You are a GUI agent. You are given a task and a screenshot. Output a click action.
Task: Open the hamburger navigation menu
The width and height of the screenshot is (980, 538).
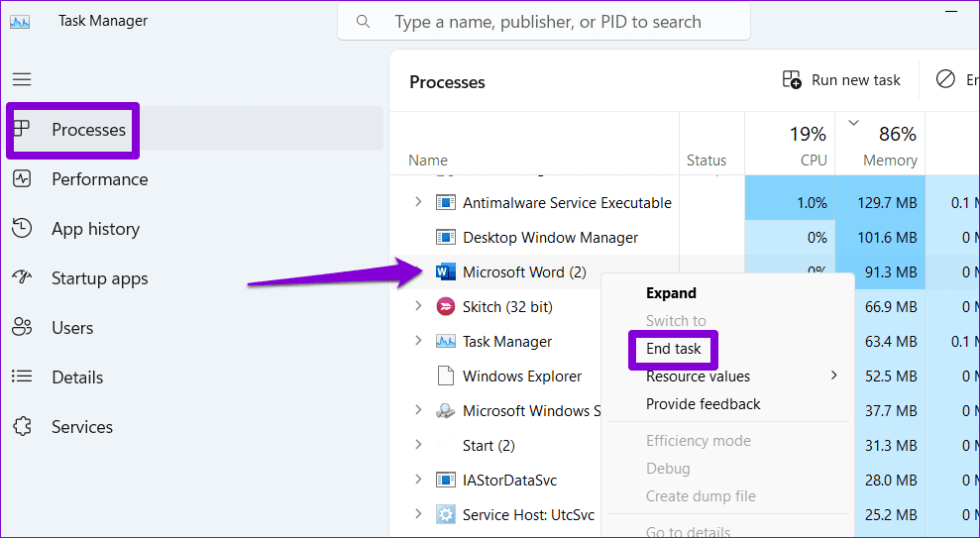click(22, 79)
